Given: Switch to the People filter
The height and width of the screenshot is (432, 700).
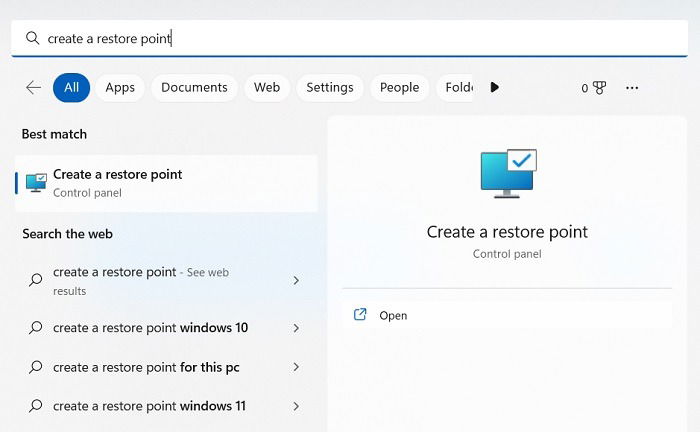Looking at the screenshot, I should 400,87.
